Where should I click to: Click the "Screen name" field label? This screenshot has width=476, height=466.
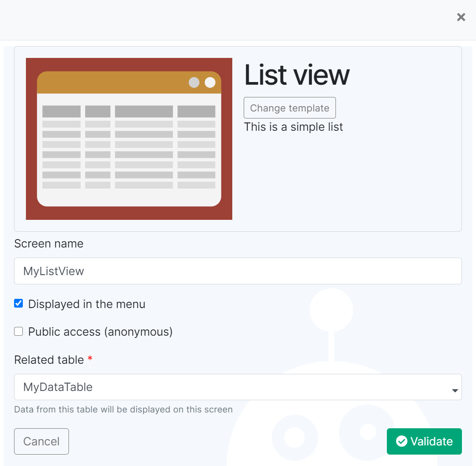coord(49,244)
